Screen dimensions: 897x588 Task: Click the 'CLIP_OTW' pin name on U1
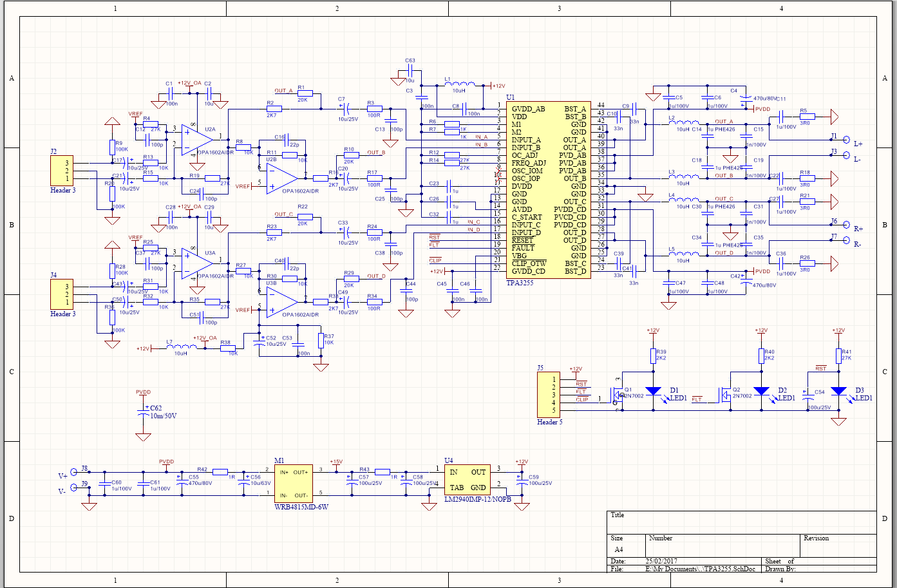tap(529, 263)
